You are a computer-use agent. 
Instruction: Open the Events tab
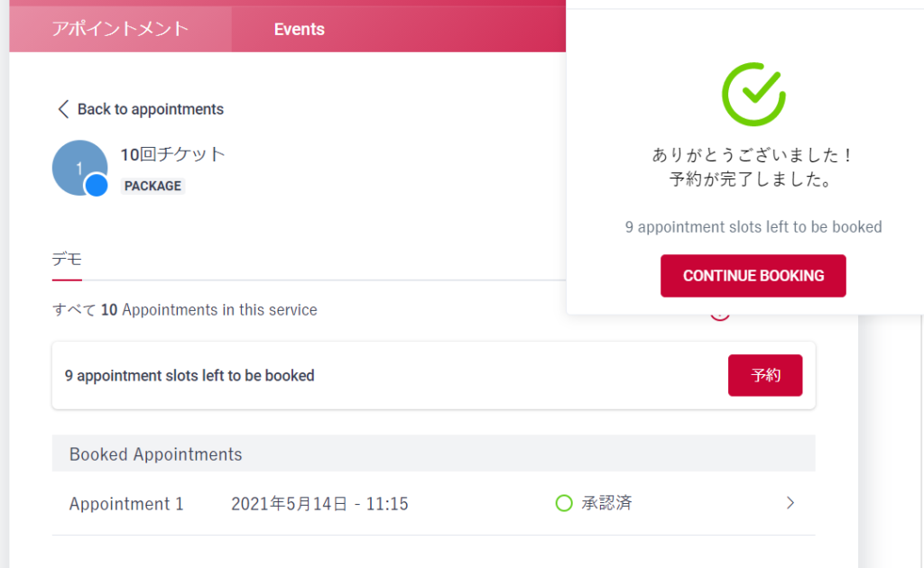click(x=300, y=29)
